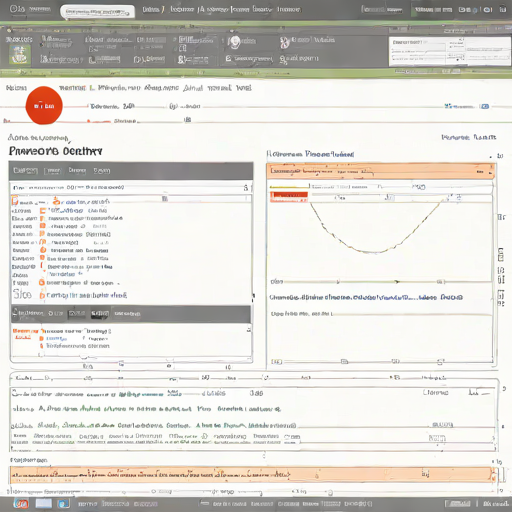The image size is (512, 512).
Task: Toggle the small checkbox icon right of chart panel
Action: pos(501,254)
